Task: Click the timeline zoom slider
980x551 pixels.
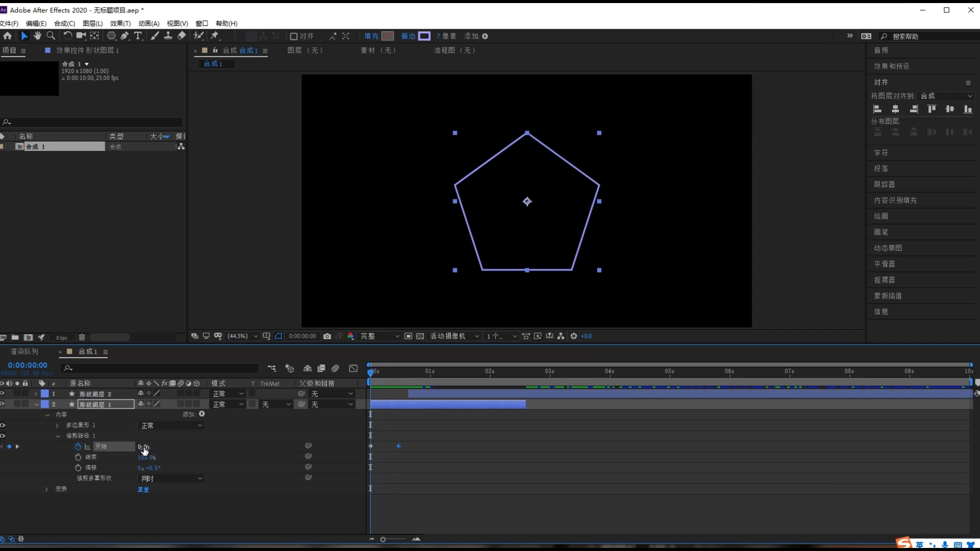Action: pyautogui.click(x=383, y=539)
